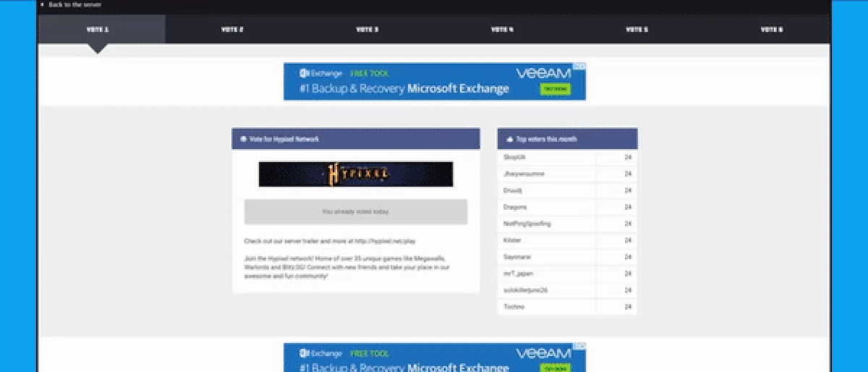Click the thumbs-up icon by 'Top voters this month'
868x372 pixels.
click(x=509, y=139)
